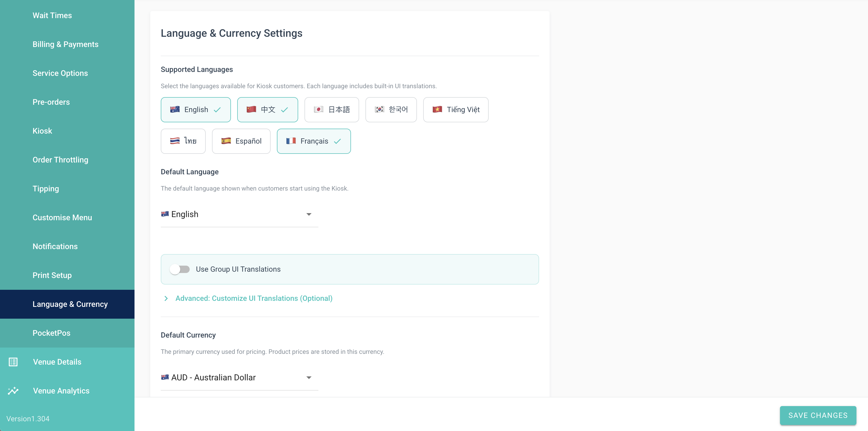Click the Save Changes button
The width and height of the screenshot is (868, 431).
(818, 416)
